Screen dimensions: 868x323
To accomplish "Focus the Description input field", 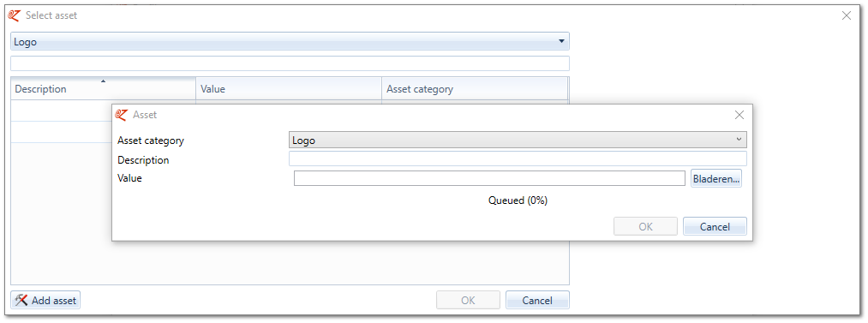I will click(518, 159).
